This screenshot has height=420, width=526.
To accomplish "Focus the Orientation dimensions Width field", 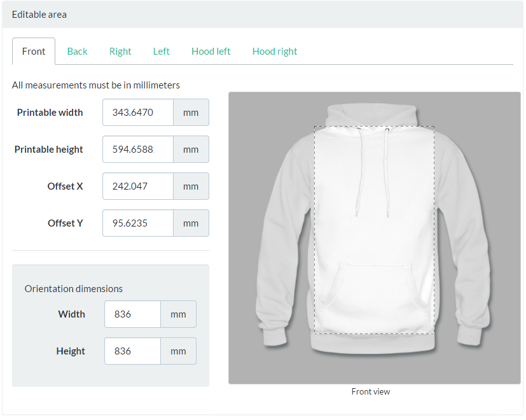I will (132, 314).
